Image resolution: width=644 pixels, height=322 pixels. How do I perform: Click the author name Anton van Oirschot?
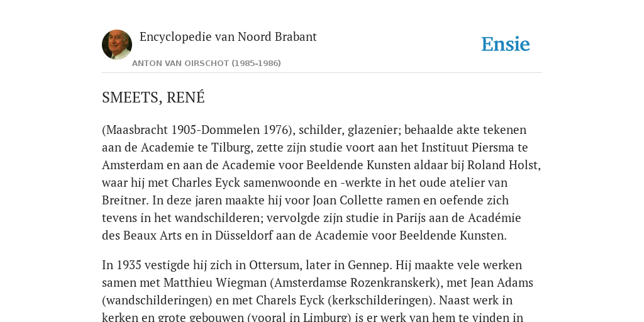click(206, 64)
